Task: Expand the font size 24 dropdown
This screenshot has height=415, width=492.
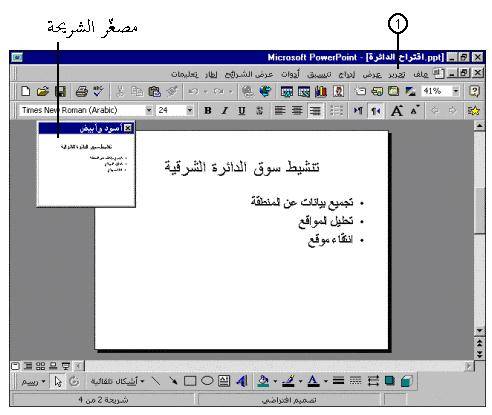Action: [189, 110]
